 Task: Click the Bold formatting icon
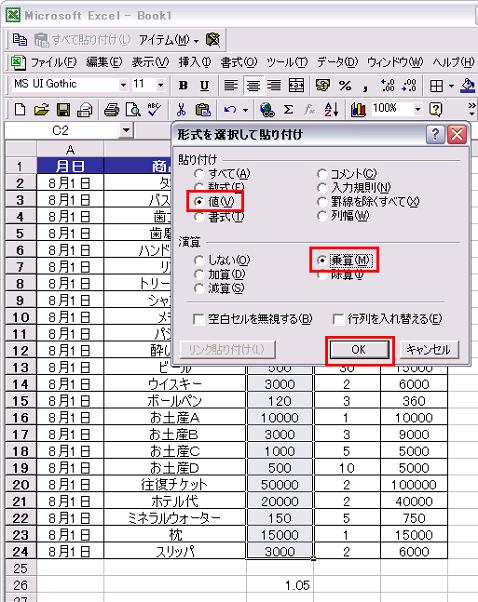(x=183, y=85)
